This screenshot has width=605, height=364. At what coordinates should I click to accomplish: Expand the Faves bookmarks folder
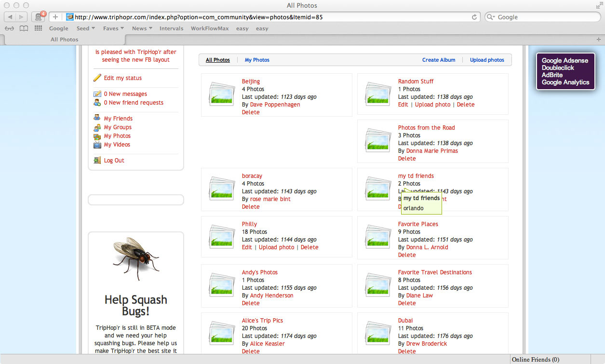113,28
